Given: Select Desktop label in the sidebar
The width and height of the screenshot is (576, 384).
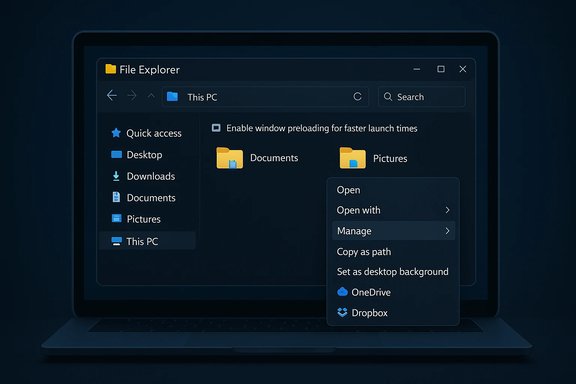Looking at the screenshot, I should pyautogui.click(x=144, y=155).
